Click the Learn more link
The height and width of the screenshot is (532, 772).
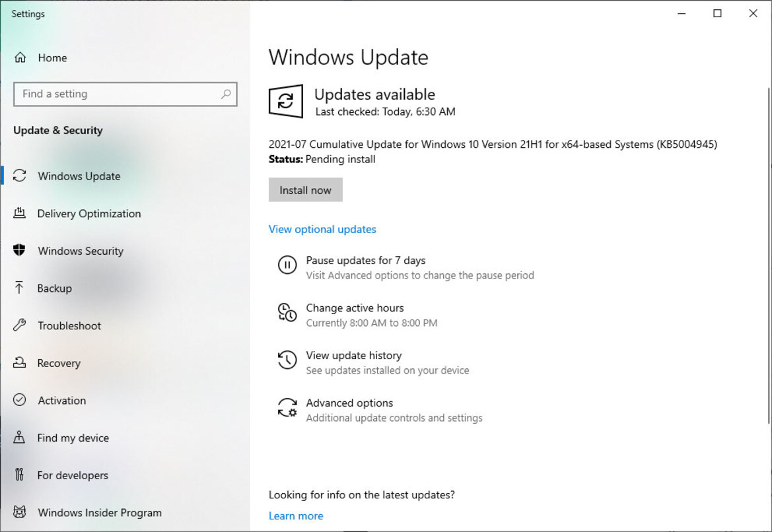[296, 515]
